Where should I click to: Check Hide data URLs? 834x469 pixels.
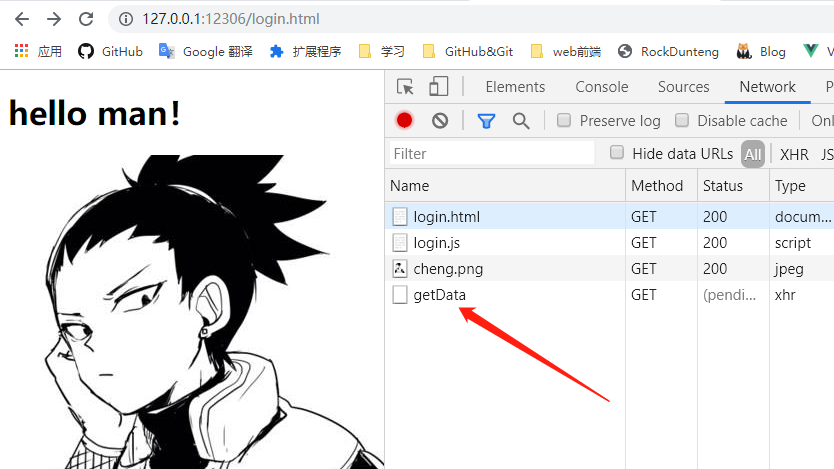pos(617,153)
